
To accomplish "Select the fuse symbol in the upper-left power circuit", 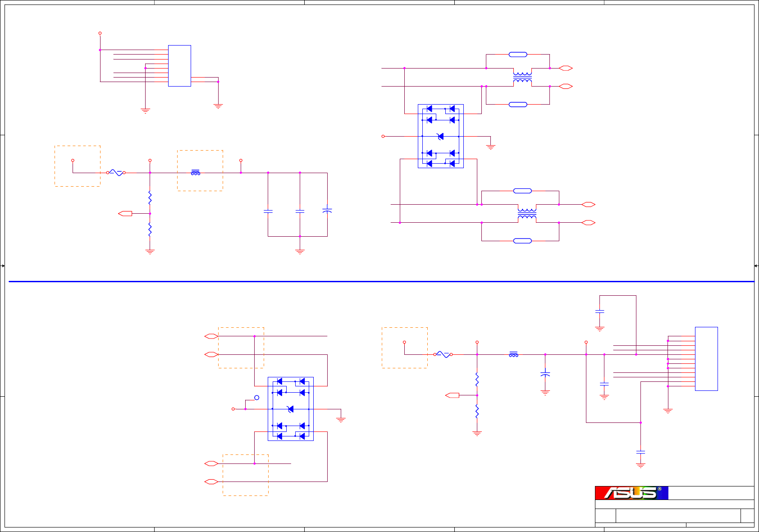I will (x=116, y=173).
